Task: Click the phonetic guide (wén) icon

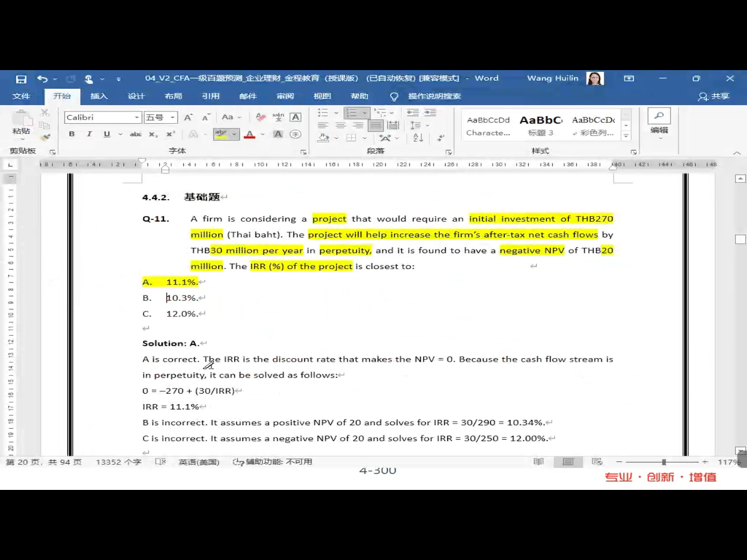Action: tap(278, 117)
